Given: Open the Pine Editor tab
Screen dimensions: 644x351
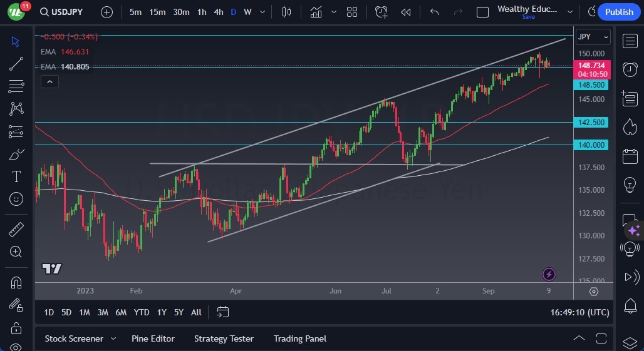Looking at the screenshot, I should pyautogui.click(x=153, y=338).
